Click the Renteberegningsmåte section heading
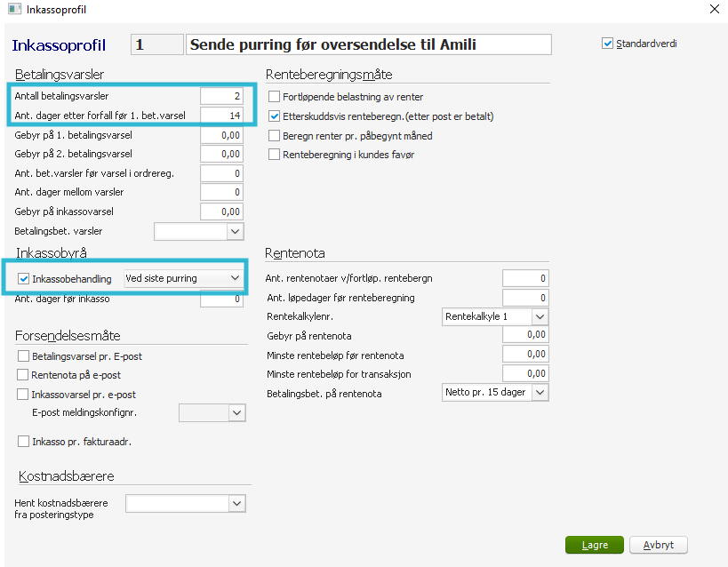Image resolution: width=728 pixels, height=567 pixels. tap(329, 75)
